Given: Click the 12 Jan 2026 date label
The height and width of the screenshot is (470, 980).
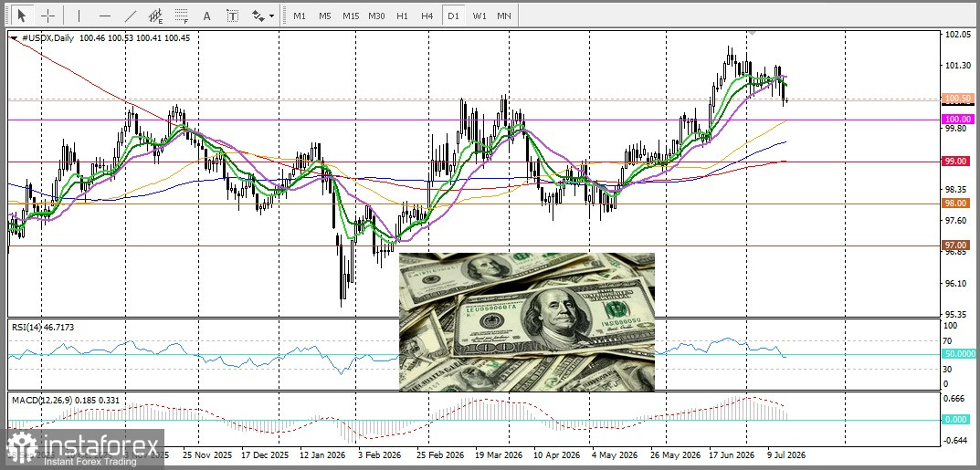Looking at the screenshot, I should point(323,454).
